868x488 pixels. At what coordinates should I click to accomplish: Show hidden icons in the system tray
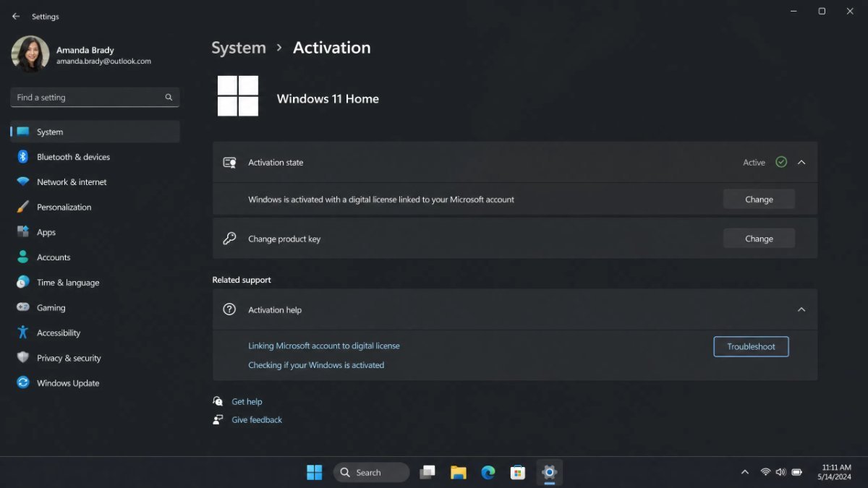tap(744, 472)
